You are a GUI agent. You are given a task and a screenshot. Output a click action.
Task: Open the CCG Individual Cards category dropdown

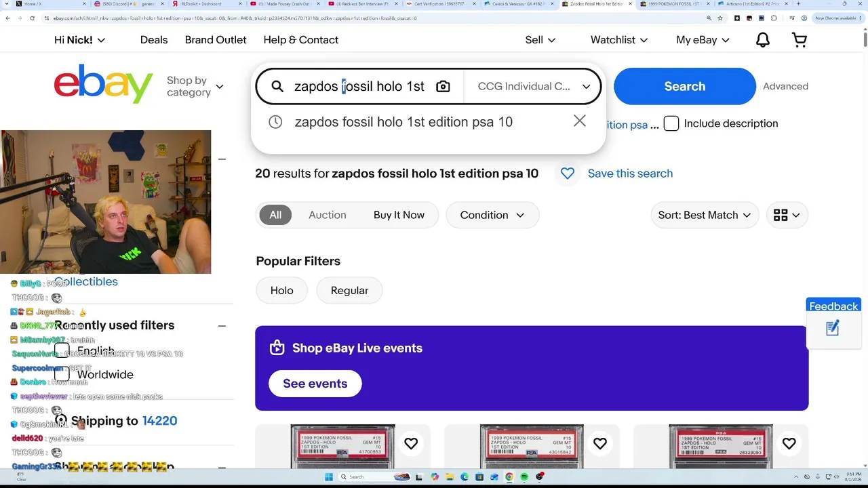tap(534, 86)
